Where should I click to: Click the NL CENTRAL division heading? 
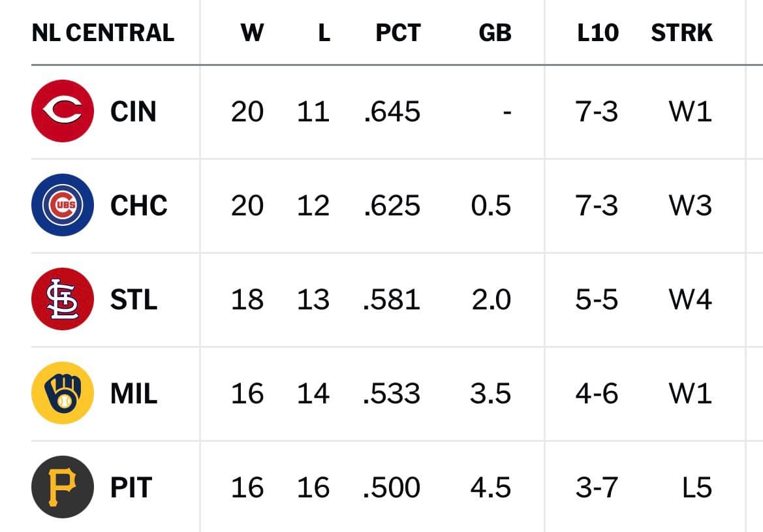102,33
